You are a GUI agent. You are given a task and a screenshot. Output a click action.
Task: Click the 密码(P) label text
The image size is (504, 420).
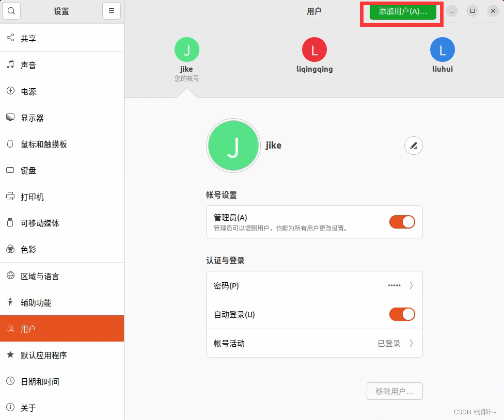pos(226,286)
